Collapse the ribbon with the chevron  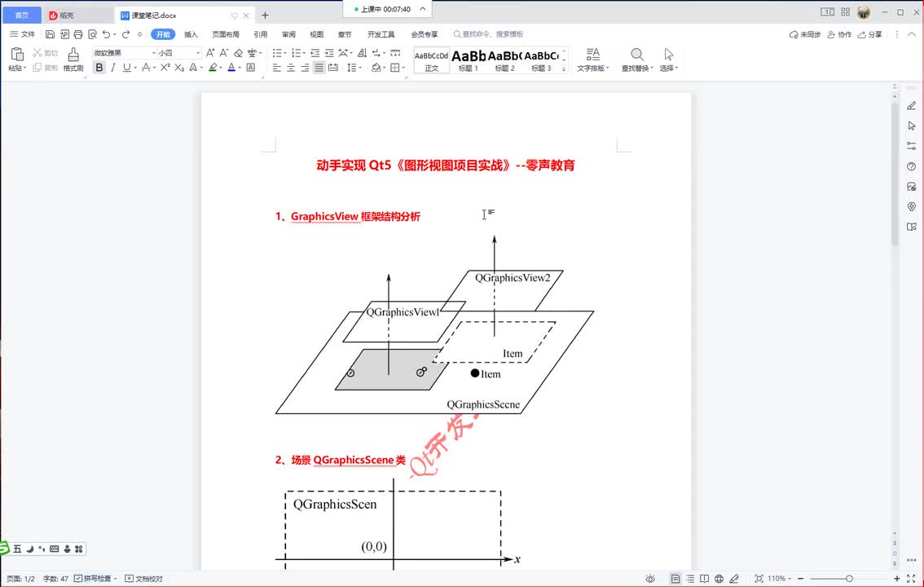point(912,34)
